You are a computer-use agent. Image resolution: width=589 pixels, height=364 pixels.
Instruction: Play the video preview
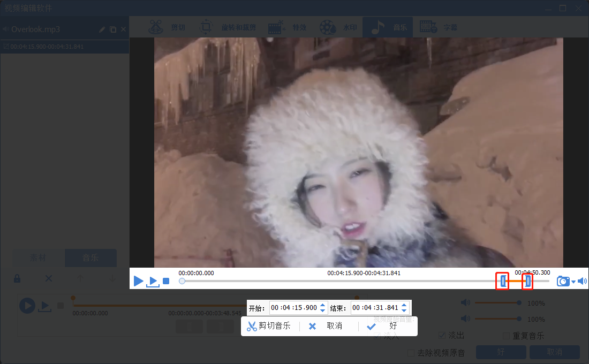click(138, 281)
